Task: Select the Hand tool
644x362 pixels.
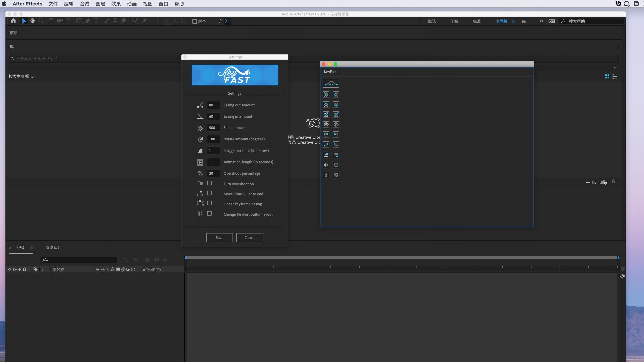Action: pos(33,21)
